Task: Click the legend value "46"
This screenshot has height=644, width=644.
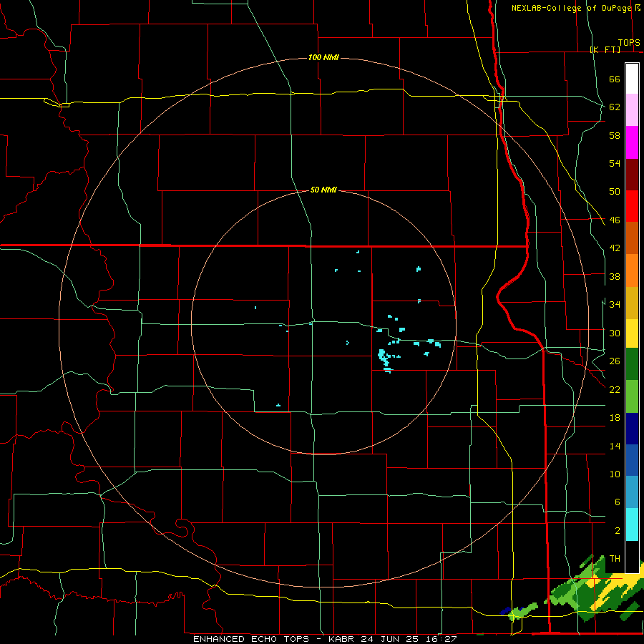Action: 615,220
